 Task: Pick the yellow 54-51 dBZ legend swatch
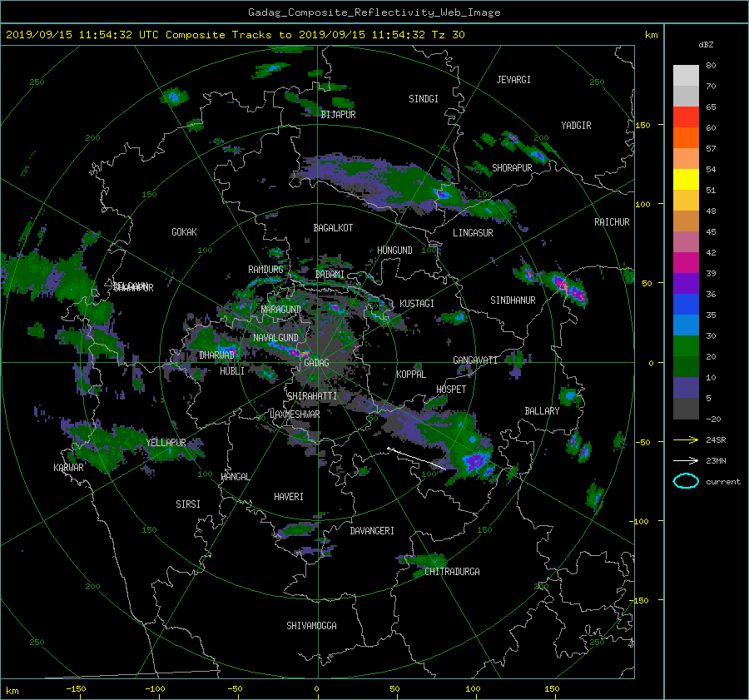(x=686, y=180)
